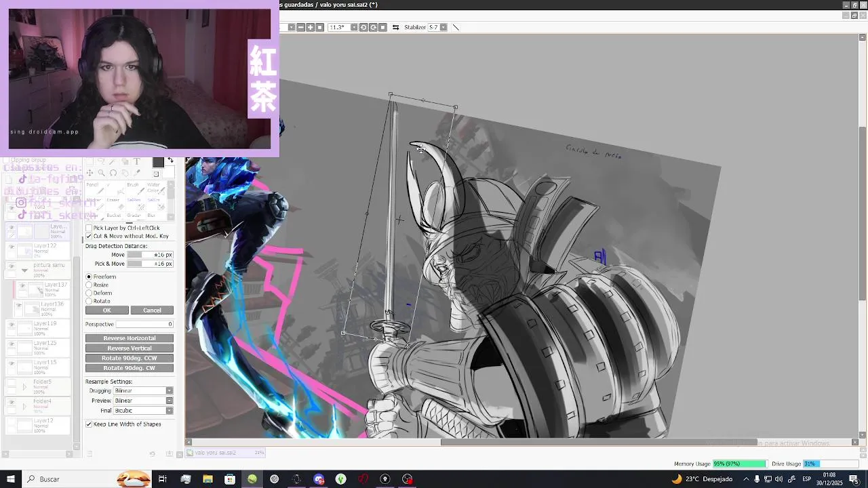Select the Rotate view tool
This screenshot has height=488, width=868.
pos(113,173)
